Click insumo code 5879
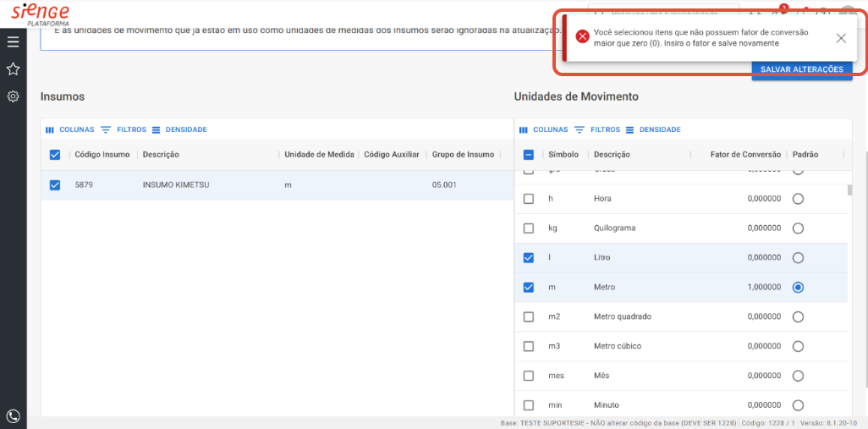This screenshot has height=429, width=868. (84, 185)
